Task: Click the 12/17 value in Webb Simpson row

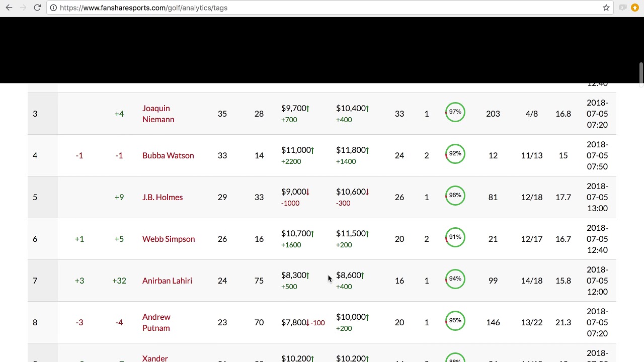Action: point(532,239)
